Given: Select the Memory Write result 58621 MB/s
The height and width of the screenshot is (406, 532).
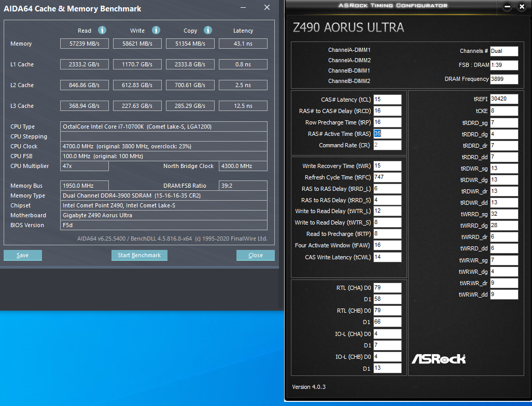Looking at the screenshot, I should [x=137, y=44].
